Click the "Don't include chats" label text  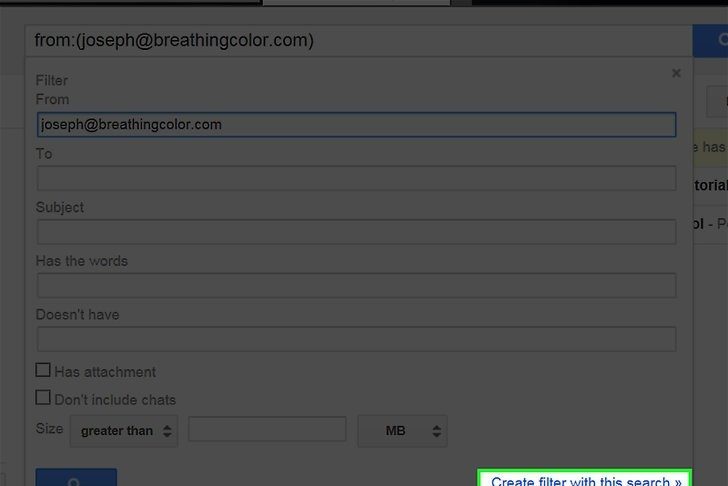[x=115, y=399]
